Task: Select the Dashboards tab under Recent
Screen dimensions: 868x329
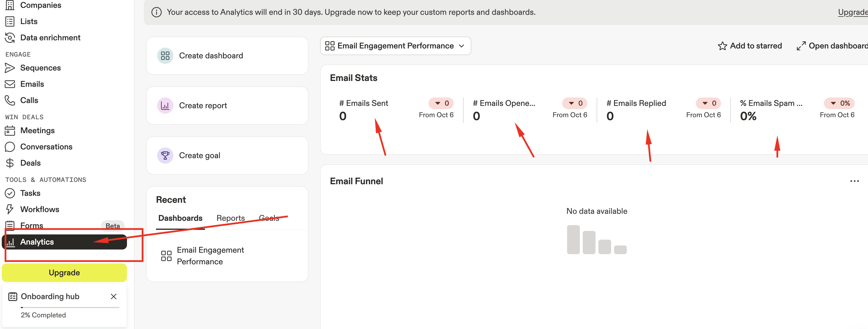Action: point(180,218)
